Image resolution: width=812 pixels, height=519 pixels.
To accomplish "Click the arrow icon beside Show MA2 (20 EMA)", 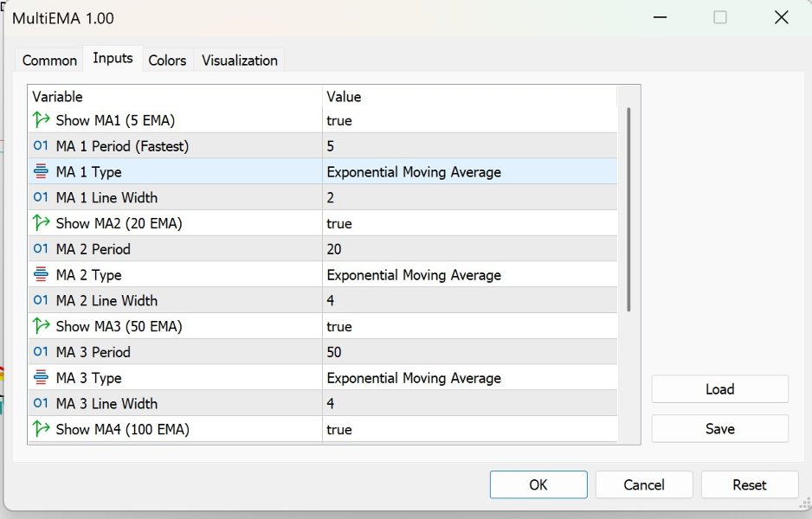I will [41, 223].
